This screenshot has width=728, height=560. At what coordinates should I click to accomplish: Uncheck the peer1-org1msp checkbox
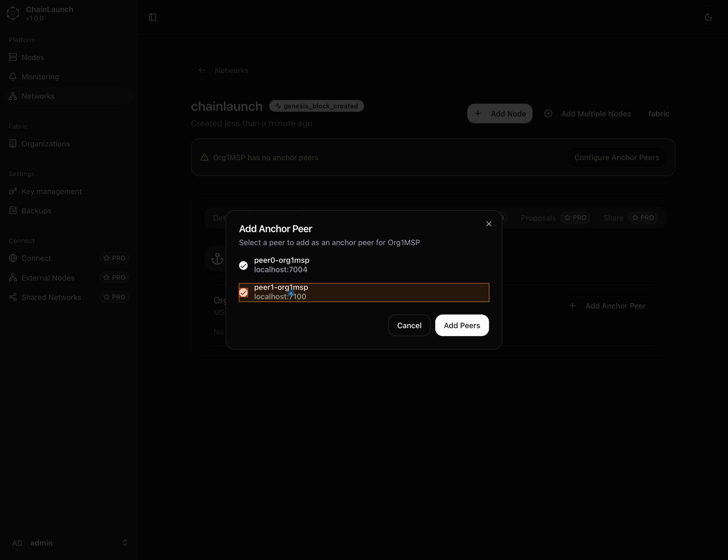tap(243, 293)
